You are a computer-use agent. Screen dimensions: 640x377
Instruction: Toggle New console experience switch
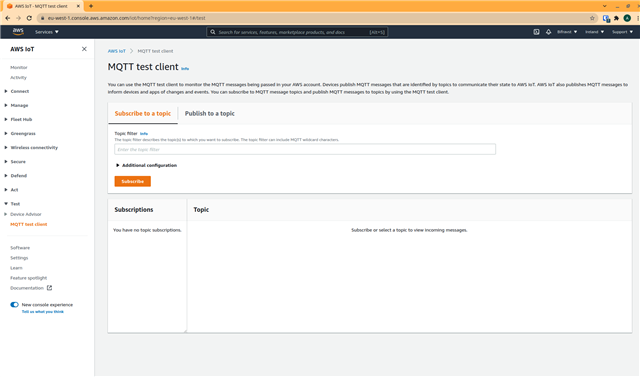coord(14,304)
